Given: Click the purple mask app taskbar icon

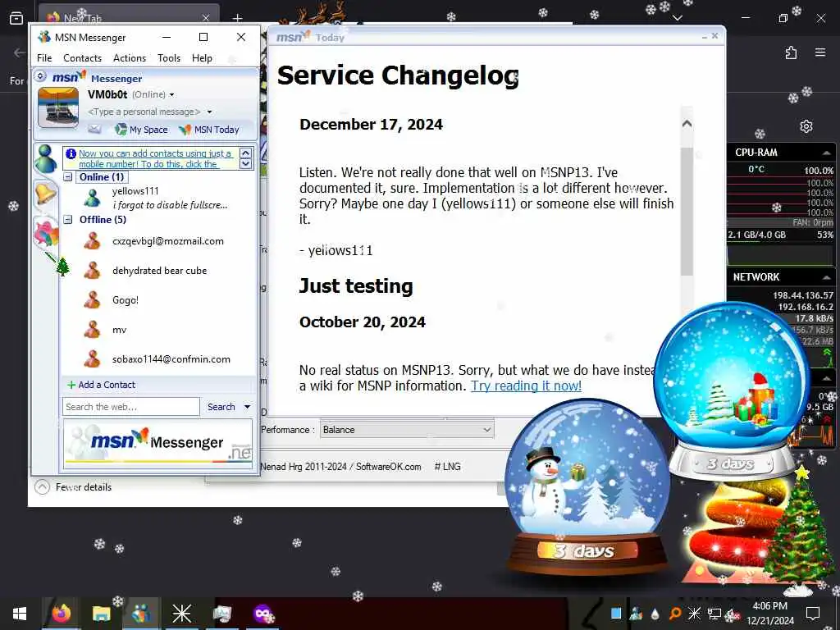Looking at the screenshot, I should pos(262,614).
